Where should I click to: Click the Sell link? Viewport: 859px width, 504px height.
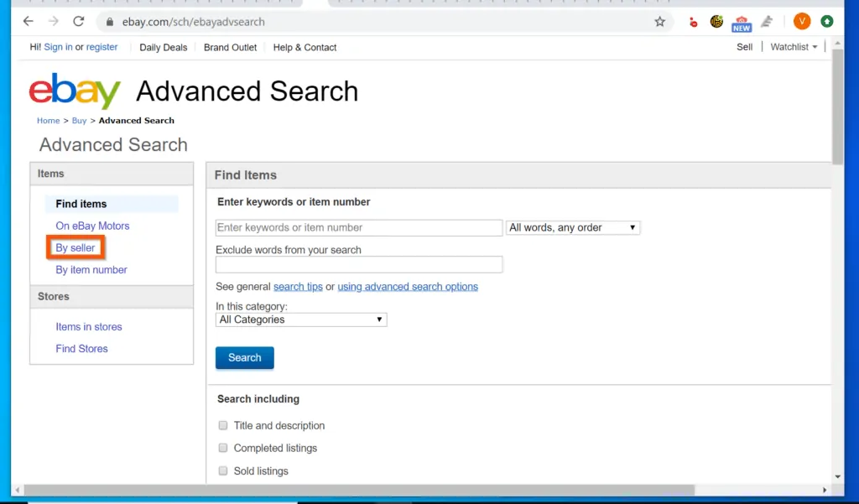(745, 47)
